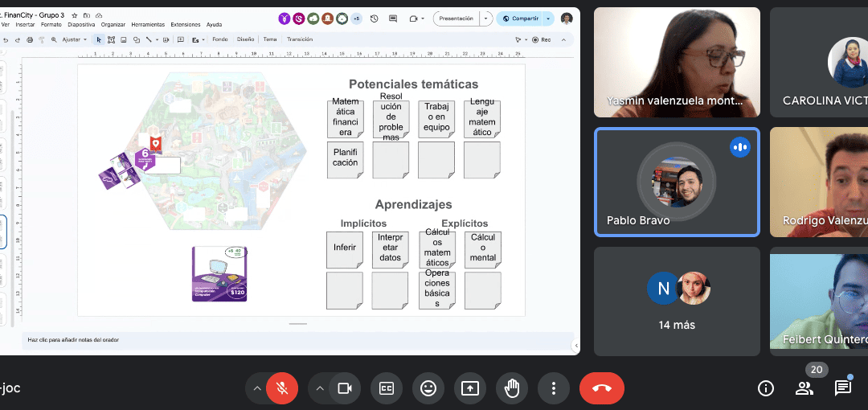
Task: Open the Es input tools dropdown
Action: [x=199, y=39]
